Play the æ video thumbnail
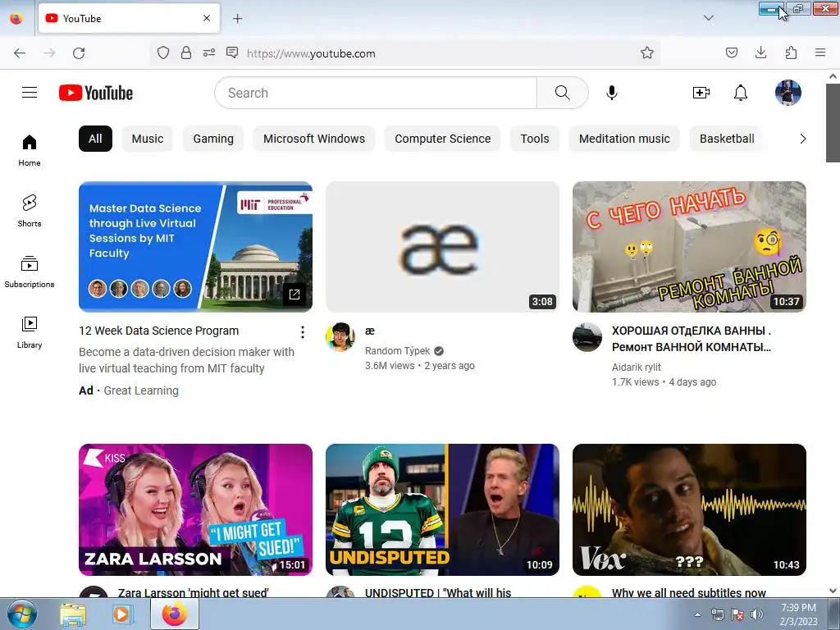 (442, 246)
